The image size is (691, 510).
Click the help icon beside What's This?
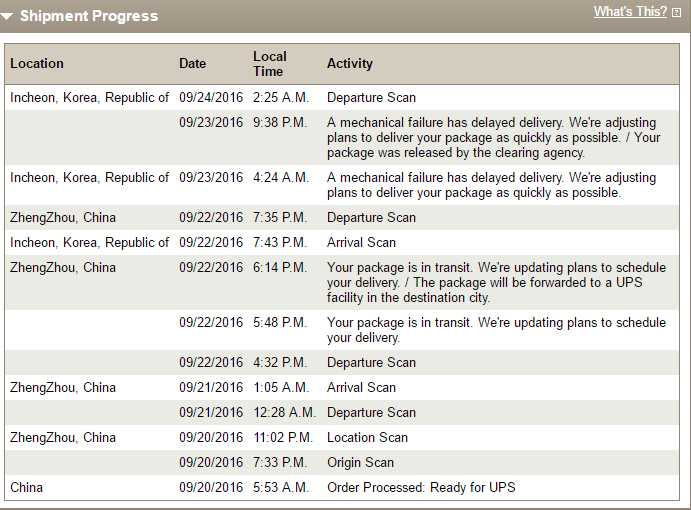point(676,13)
